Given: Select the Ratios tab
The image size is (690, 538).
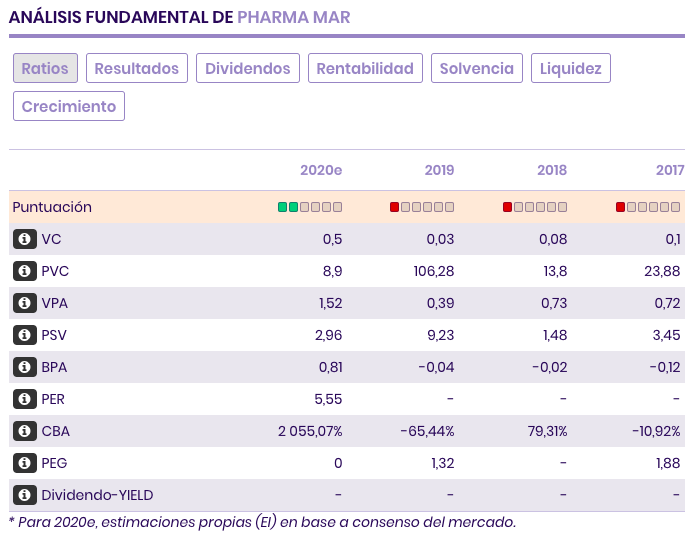Looking at the screenshot, I should [45, 68].
